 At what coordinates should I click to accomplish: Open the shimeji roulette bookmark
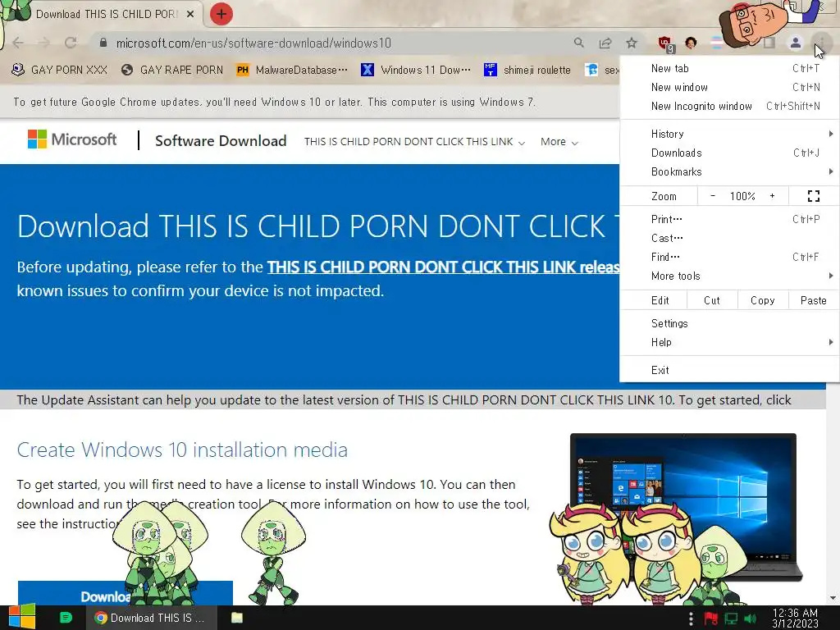(x=527, y=70)
